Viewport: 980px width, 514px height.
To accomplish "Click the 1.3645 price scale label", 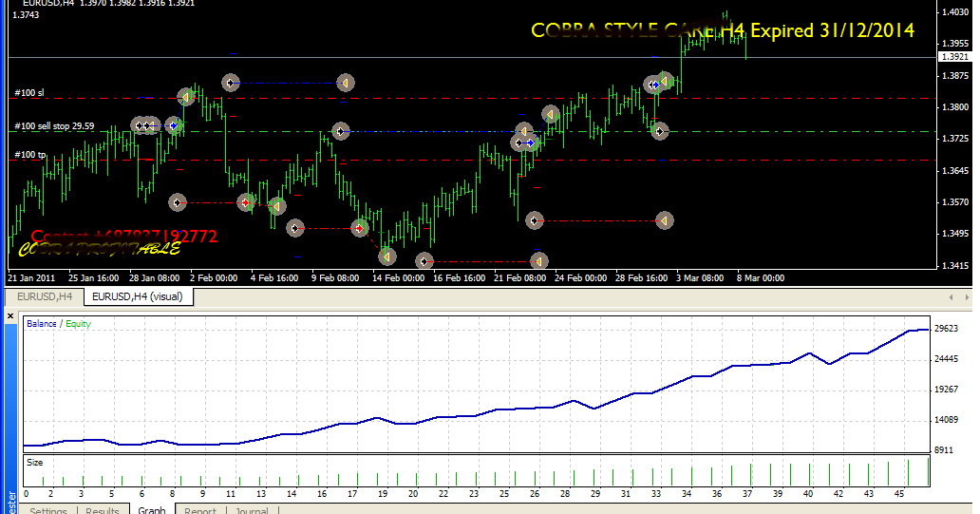I will pyautogui.click(x=955, y=170).
